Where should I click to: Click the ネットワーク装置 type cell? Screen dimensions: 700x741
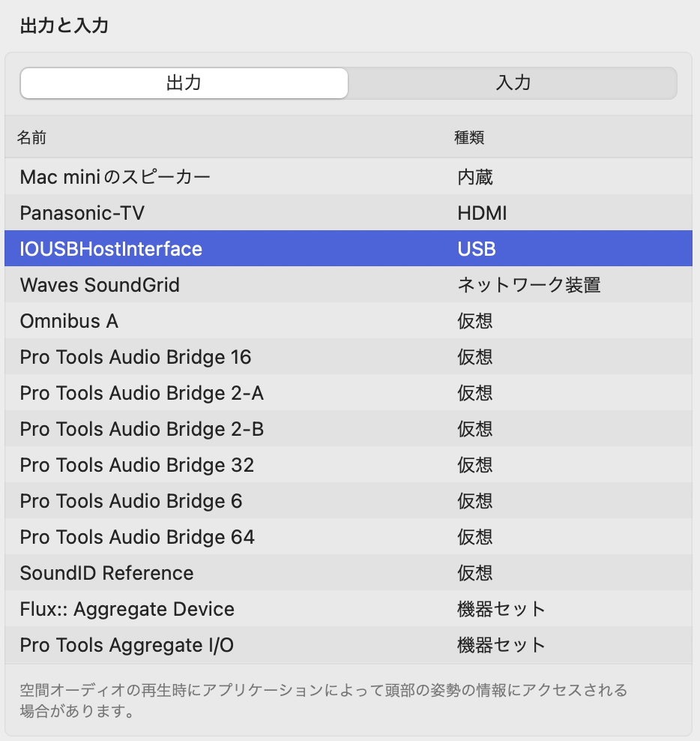click(529, 285)
